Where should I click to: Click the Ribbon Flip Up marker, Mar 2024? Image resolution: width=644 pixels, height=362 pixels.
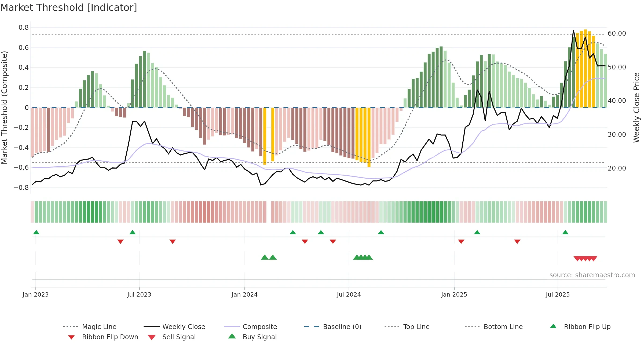point(293,232)
